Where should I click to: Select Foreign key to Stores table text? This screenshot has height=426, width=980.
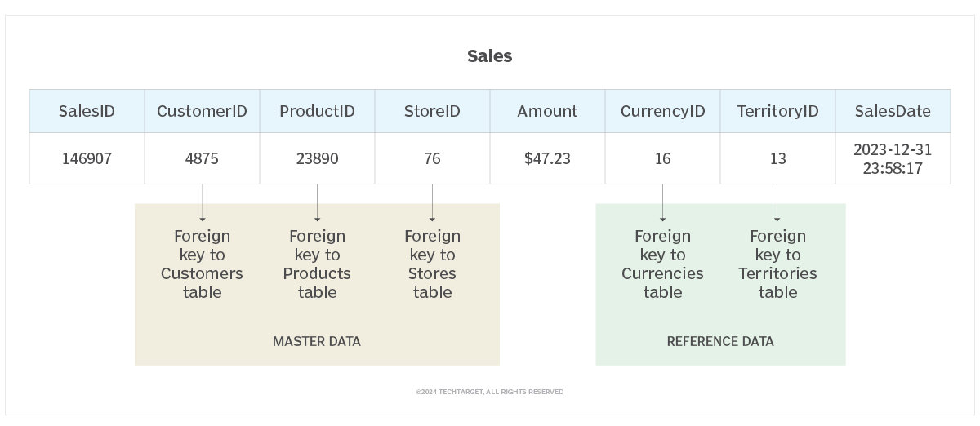pyautogui.click(x=432, y=264)
